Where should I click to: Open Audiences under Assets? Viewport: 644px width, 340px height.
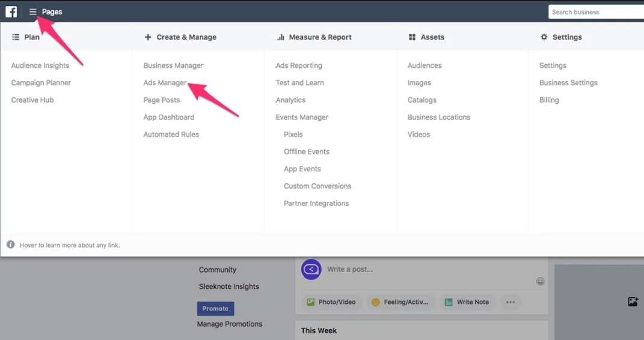pos(425,65)
